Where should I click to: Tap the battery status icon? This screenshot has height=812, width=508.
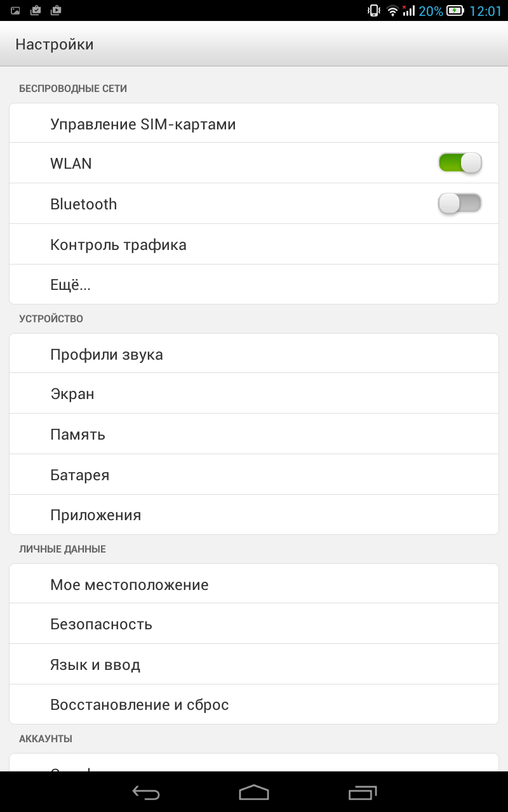[x=455, y=11]
